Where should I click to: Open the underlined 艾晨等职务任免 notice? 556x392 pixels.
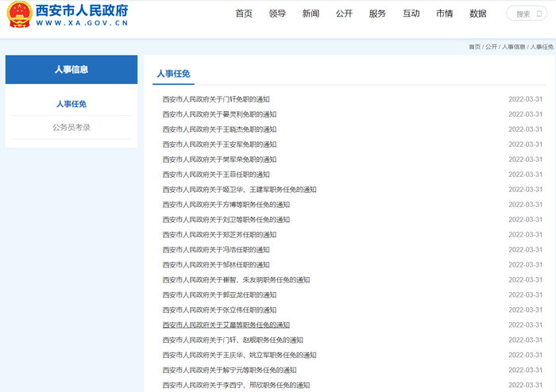click(x=226, y=325)
